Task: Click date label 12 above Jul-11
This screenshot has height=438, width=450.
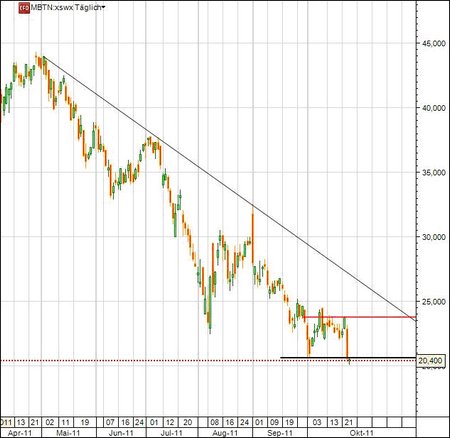Action: click(170, 422)
